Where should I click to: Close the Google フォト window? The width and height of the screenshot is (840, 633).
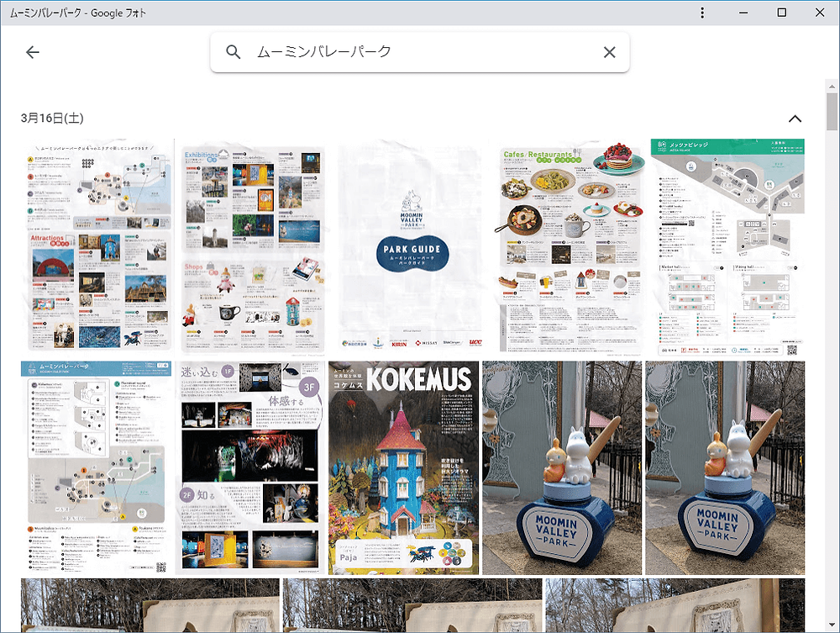(820, 13)
